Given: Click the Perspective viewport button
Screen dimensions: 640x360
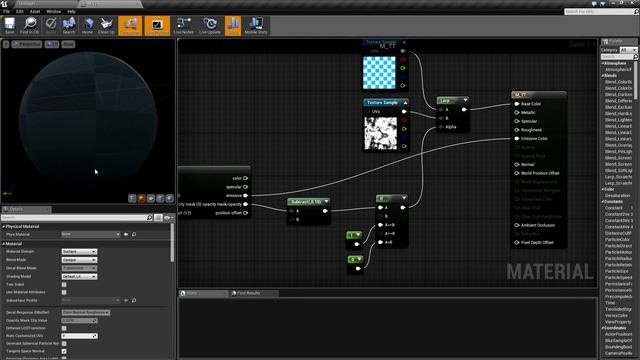Looking at the screenshot, I should pyautogui.click(x=27, y=44).
